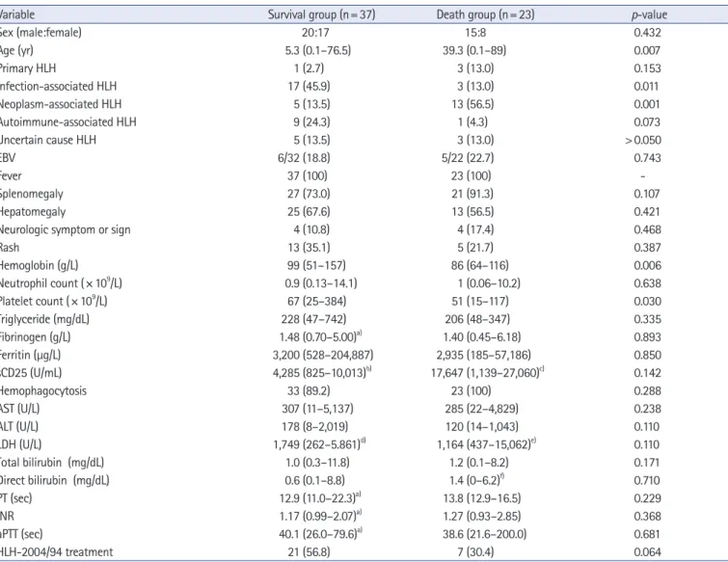Select Fibrinogen survival value '1.48 (0.70–5.00)'
The image size is (728, 562).
[320, 337]
